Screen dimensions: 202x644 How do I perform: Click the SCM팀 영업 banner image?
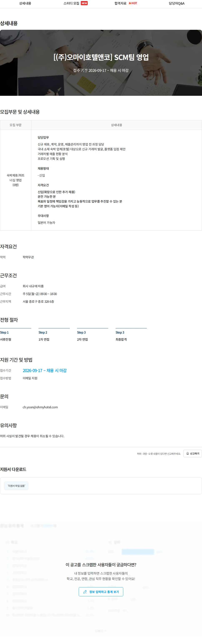click(101, 63)
